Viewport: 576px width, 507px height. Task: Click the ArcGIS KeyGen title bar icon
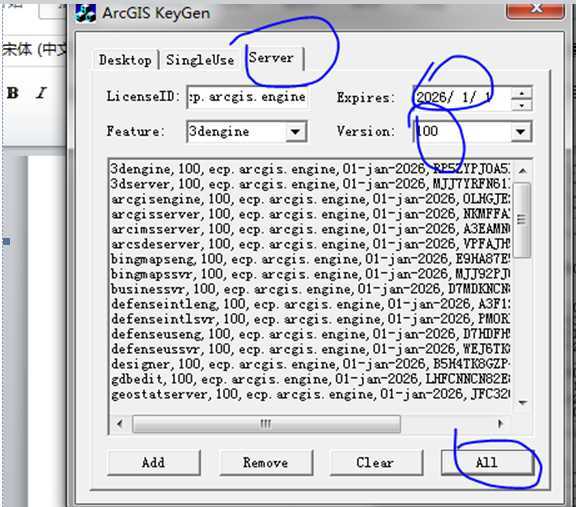pos(86,12)
